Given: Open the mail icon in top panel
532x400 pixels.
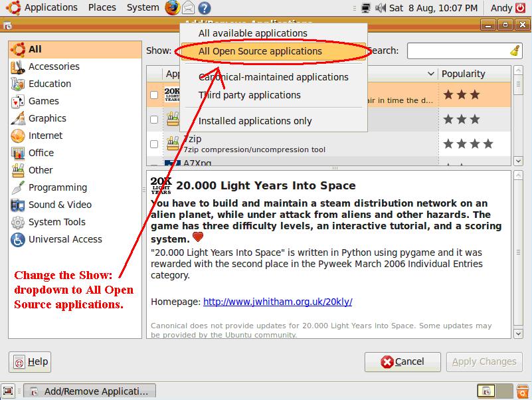Looking at the screenshot, I should tap(189, 8).
